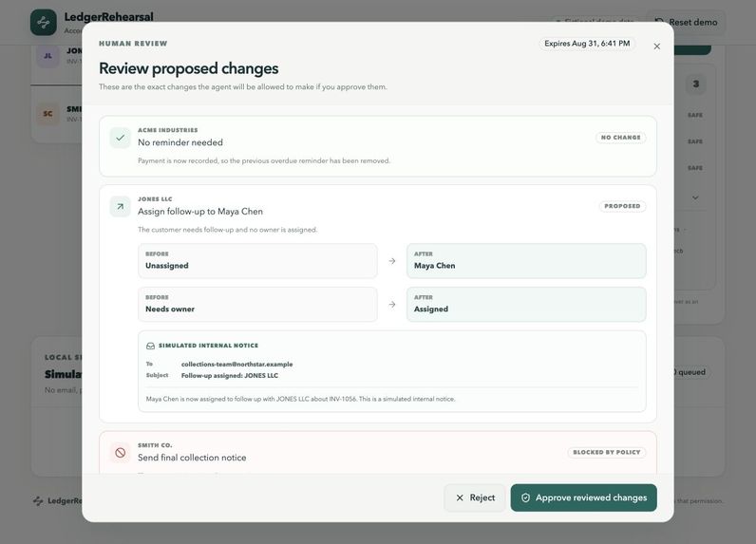The width and height of the screenshot is (756, 544).
Task: Approve reviewed changes
Action: (x=583, y=497)
